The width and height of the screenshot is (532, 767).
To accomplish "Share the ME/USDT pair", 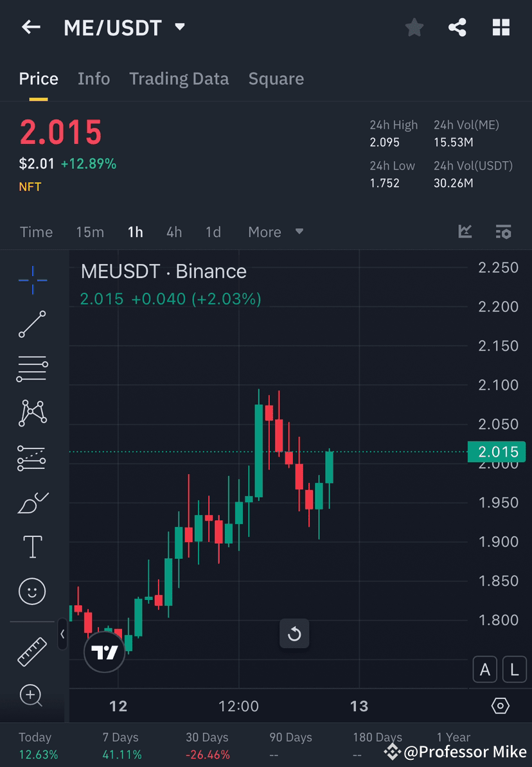I will click(457, 27).
